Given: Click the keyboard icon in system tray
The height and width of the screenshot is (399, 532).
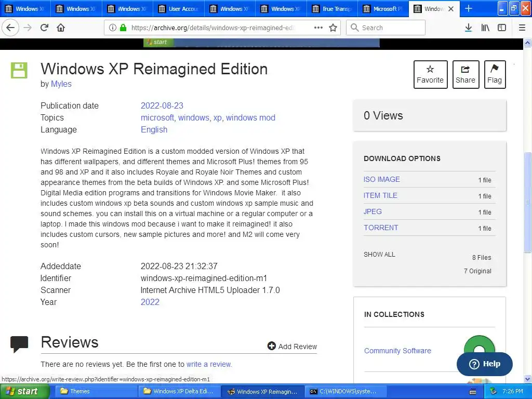Looking at the screenshot, I should 473,392.
